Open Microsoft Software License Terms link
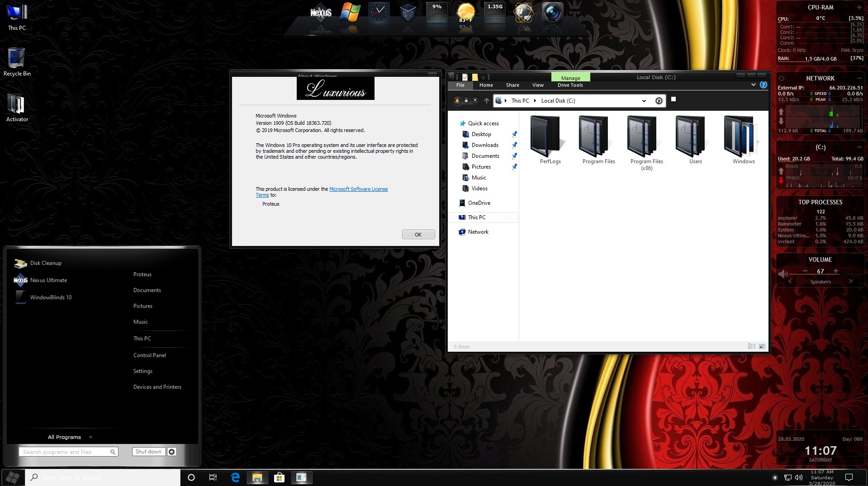 358,189
